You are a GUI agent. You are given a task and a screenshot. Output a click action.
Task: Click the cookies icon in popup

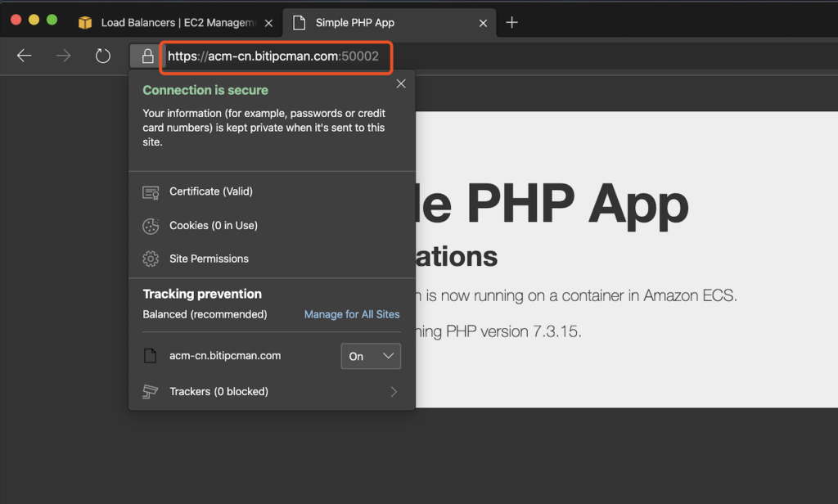pyautogui.click(x=151, y=226)
